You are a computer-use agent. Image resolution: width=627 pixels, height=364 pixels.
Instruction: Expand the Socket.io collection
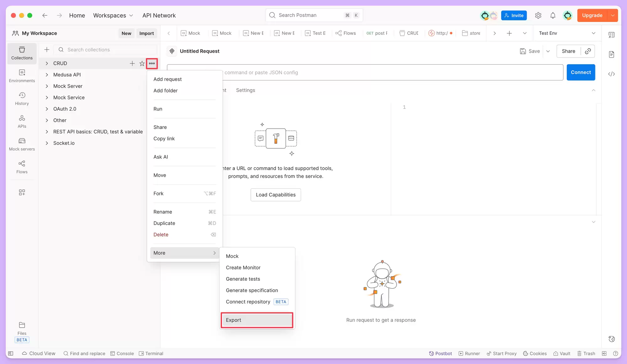tap(47, 143)
